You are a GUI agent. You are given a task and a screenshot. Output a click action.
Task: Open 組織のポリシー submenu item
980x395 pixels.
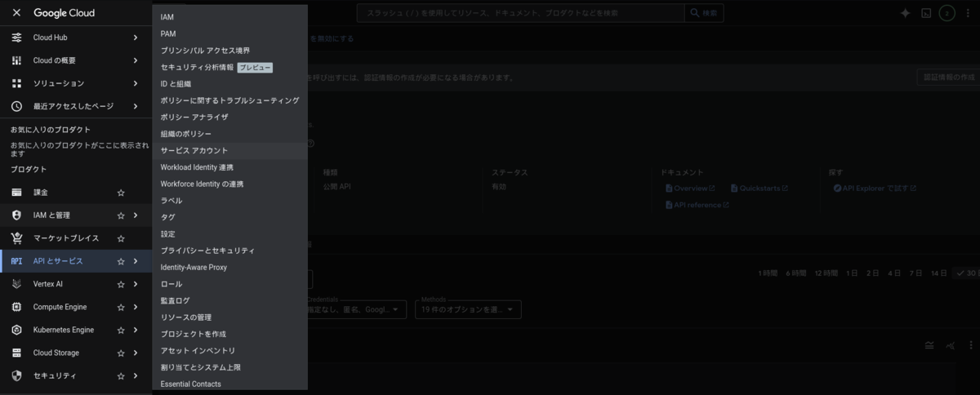(x=229, y=134)
